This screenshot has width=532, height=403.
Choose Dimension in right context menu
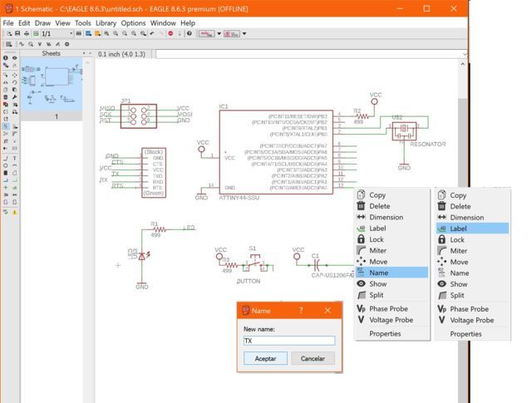click(x=473, y=218)
